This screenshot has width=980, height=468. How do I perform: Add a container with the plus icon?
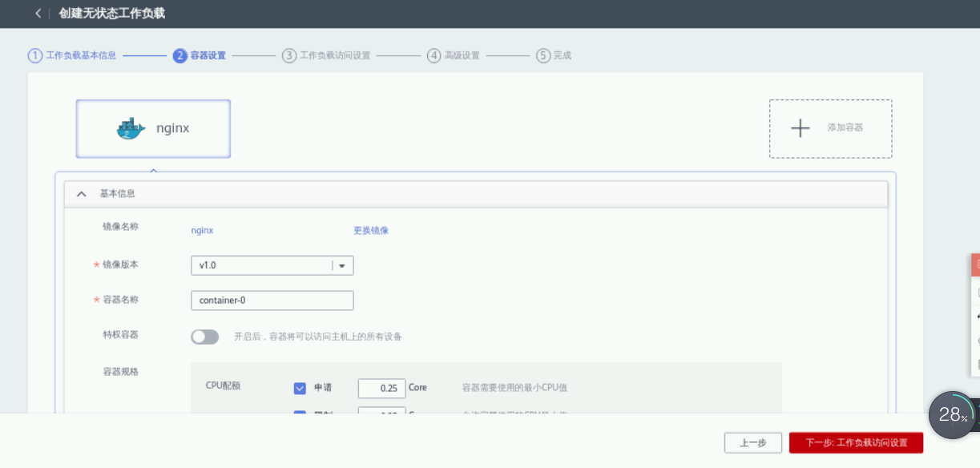pos(800,128)
